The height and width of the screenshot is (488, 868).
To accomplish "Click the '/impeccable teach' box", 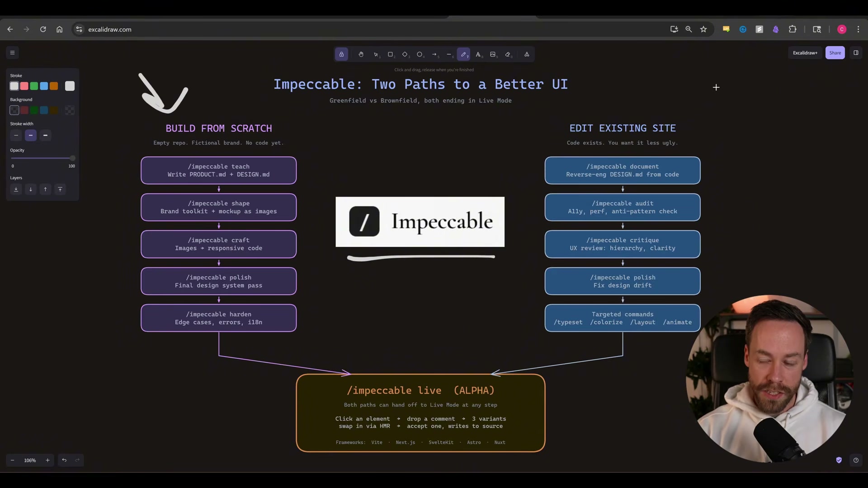I will click(219, 170).
